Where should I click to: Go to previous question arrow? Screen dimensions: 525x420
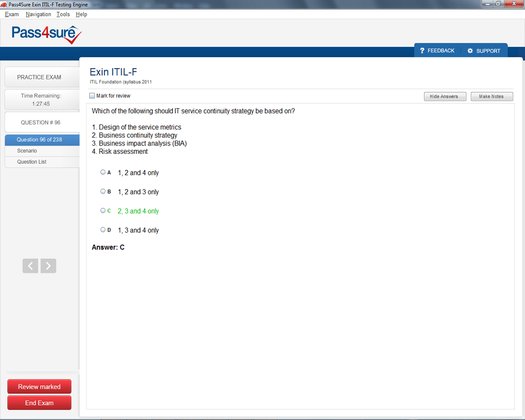[x=30, y=266]
